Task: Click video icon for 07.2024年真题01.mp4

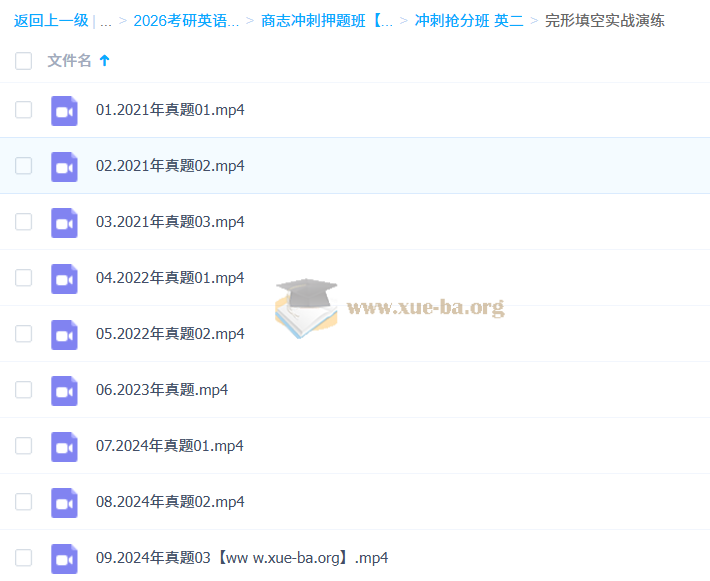Action: 65,446
